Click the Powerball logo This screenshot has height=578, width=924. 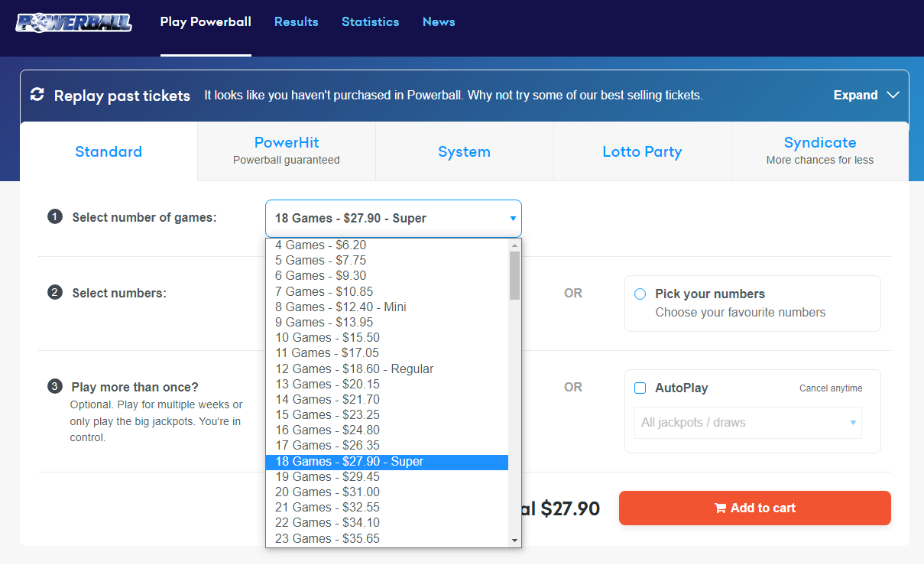pyautogui.click(x=73, y=22)
